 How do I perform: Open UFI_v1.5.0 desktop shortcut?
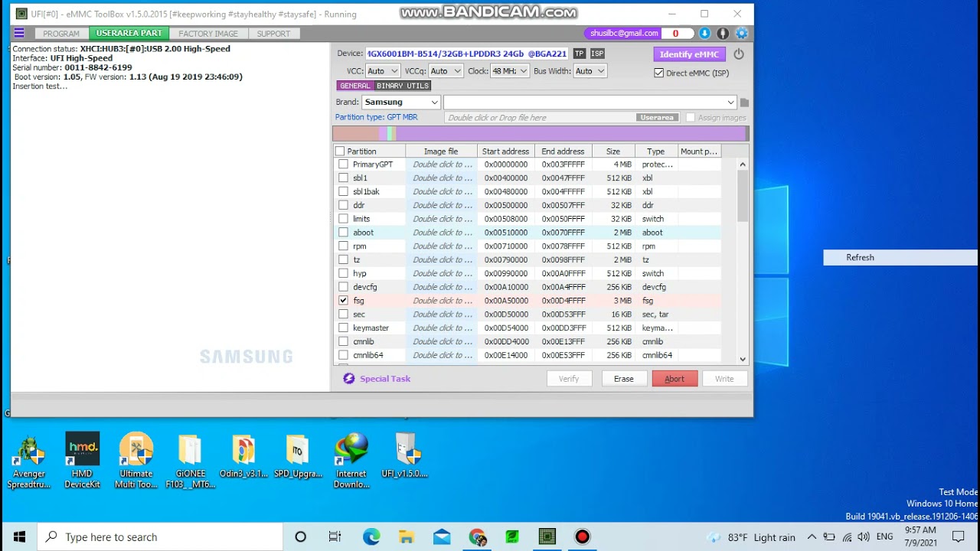(405, 457)
